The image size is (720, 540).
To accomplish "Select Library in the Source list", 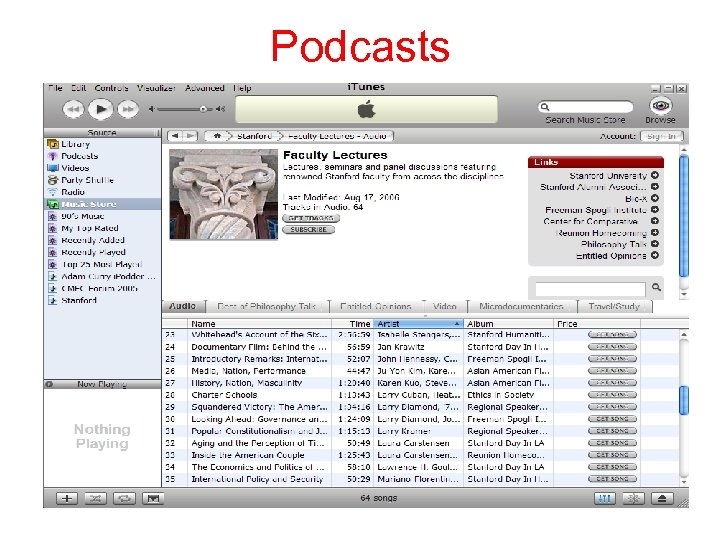I will [x=75, y=144].
